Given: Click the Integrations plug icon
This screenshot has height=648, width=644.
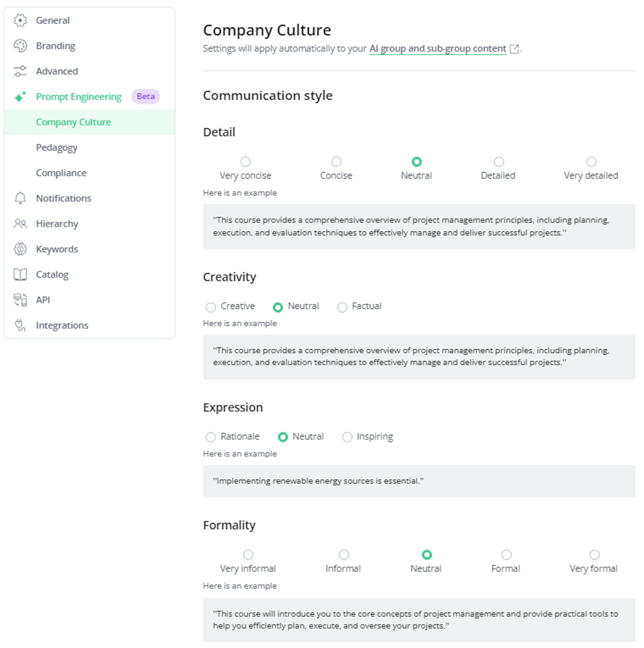Looking at the screenshot, I should pyautogui.click(x=20, y=325).
